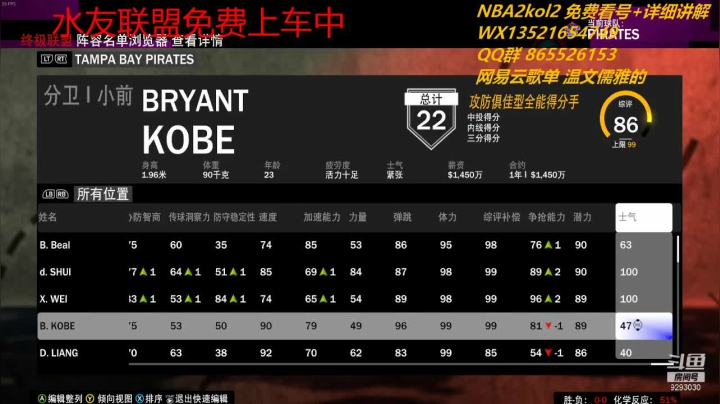Viewport: 720px width, 404px height.
Task: Click 退出快速编辑 to exit quick edit
Action: (x=201, y=398)
